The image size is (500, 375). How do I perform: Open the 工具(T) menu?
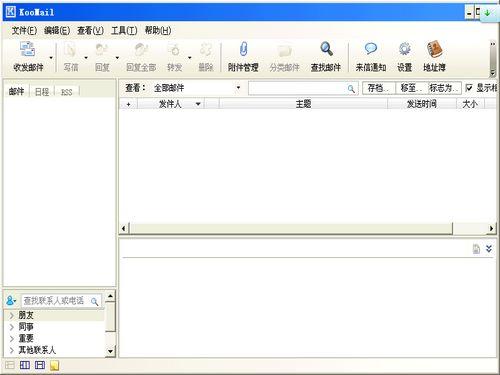click(x=124, y=31)
